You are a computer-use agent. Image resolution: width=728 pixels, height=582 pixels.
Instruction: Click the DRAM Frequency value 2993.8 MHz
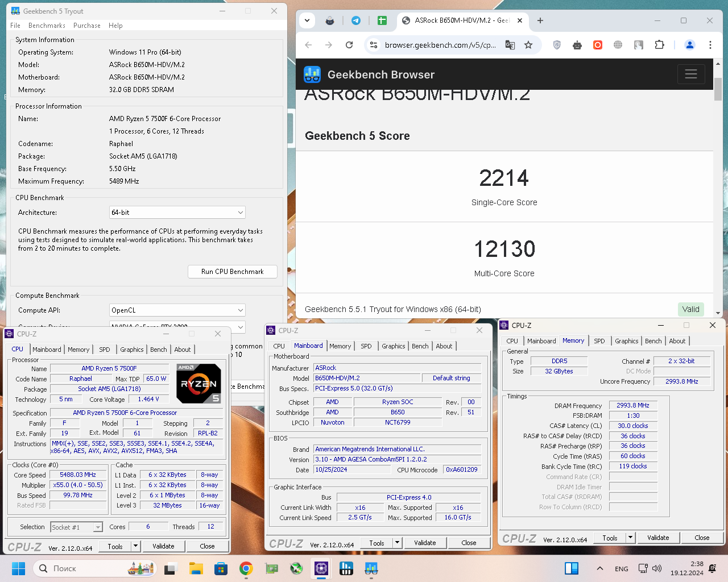click(633, 405)
